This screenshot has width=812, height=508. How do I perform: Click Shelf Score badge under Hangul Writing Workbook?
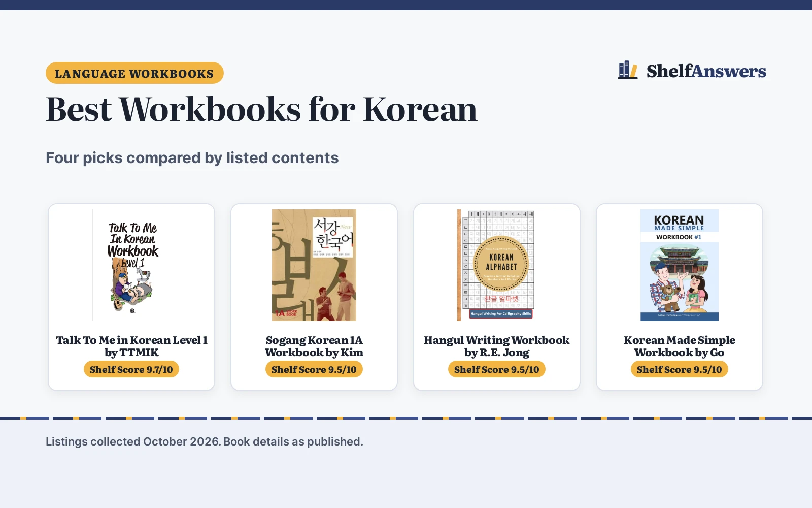pos(497,369)
